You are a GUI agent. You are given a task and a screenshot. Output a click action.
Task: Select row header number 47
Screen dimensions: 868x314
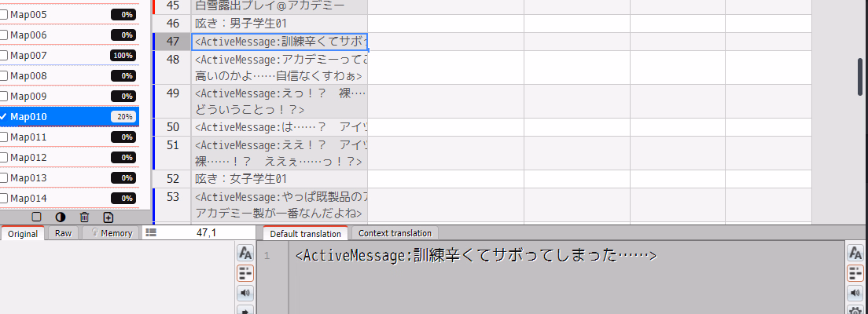click(172, 42)
